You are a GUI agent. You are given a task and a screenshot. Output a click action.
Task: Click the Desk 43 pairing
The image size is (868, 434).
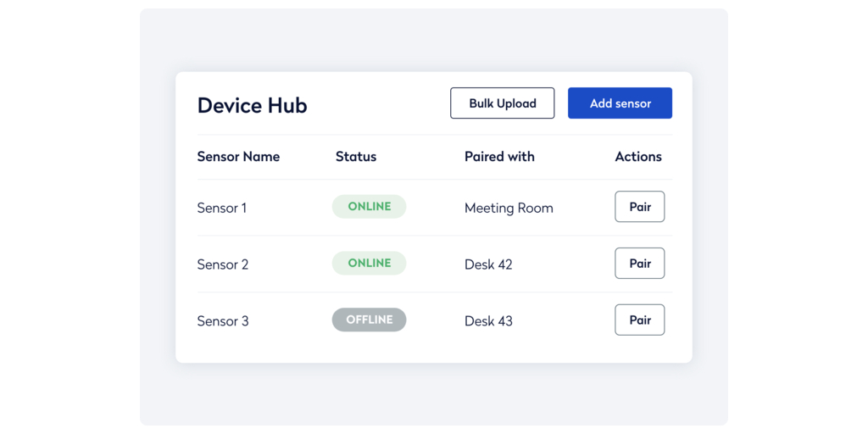tap(488, 321)
